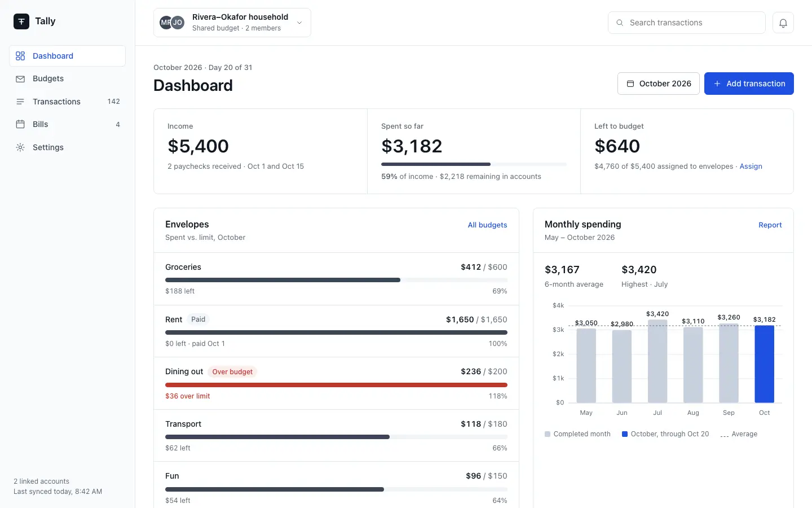Click the Add transaction button
Image resolution: width=812 pixels, height=508 pixels.
click(x=749, y=84)
